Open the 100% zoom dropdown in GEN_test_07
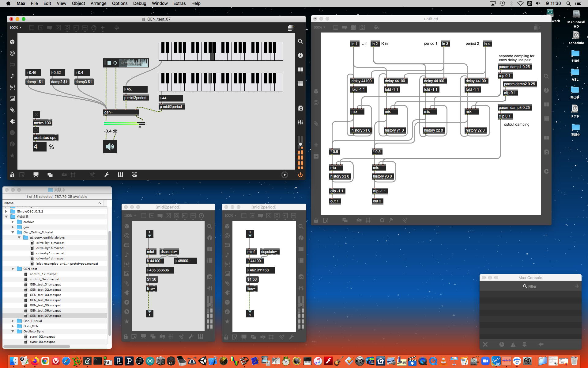The height and width of the screenshot is (368, 588). coord(15,28)
